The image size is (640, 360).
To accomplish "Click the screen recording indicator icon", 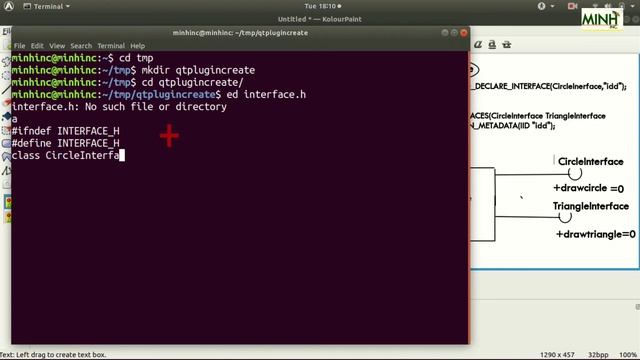I will [x=572, y=6].
